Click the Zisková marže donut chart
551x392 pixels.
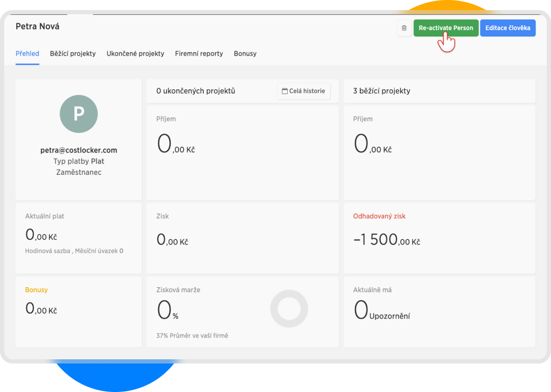pos(289,309)
